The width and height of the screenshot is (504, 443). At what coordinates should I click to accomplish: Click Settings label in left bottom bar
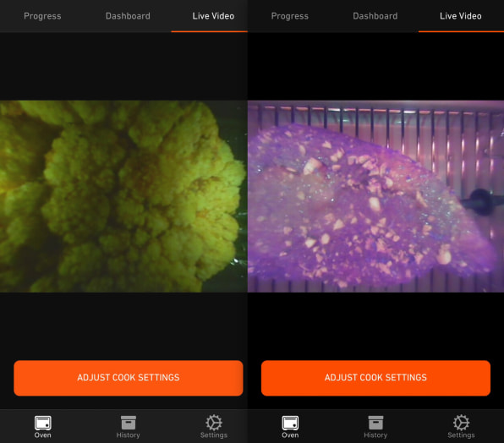click(x=214, y=435)
